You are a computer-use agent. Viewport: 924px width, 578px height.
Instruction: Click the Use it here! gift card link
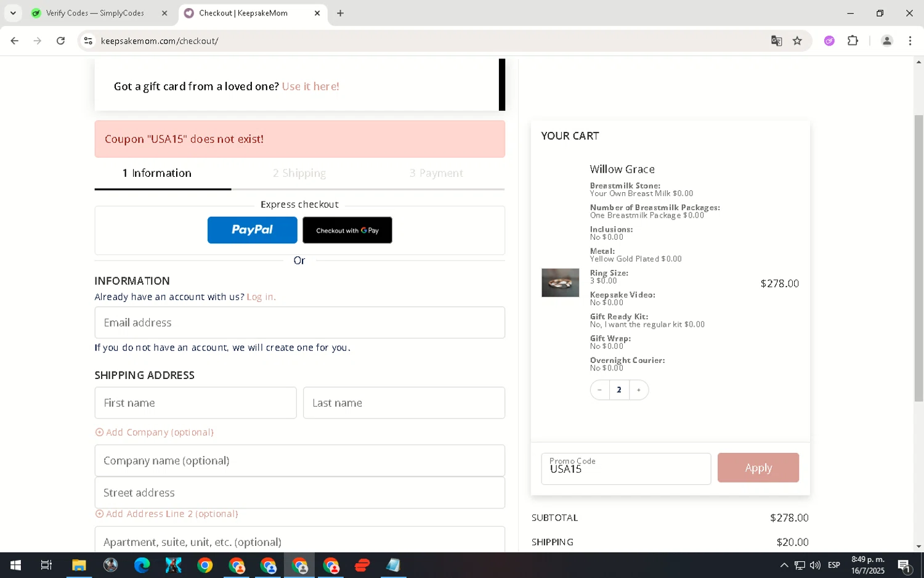click(x=310, y=86)
